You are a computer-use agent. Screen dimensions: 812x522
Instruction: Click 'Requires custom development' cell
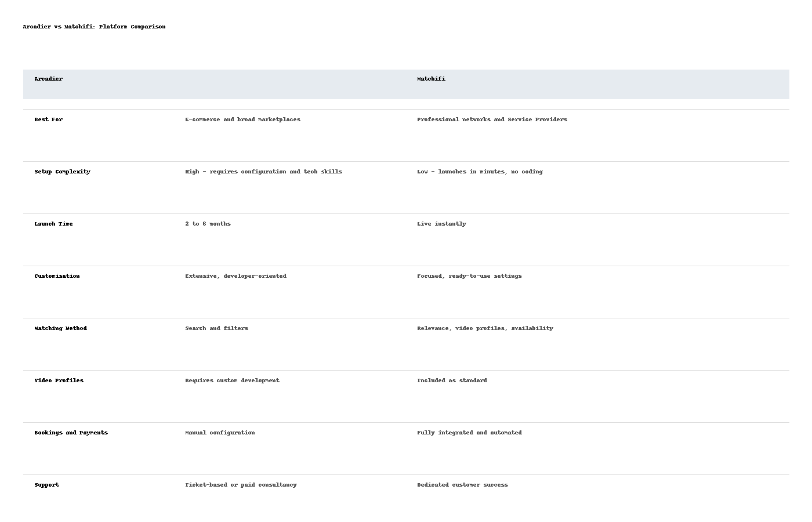click(x=233, y=380)
